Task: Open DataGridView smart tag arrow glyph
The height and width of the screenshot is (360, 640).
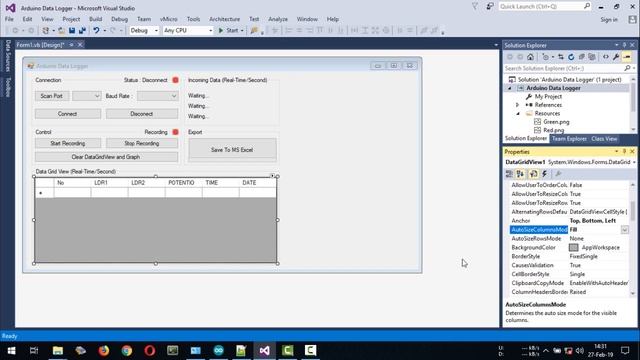Action: (x=272, y=176)
